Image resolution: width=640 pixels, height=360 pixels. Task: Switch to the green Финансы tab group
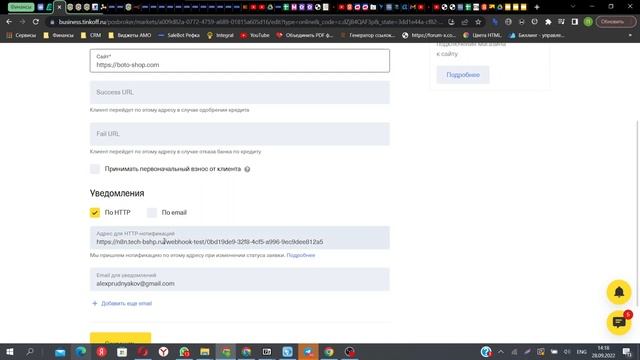click(x=21, y=7)
